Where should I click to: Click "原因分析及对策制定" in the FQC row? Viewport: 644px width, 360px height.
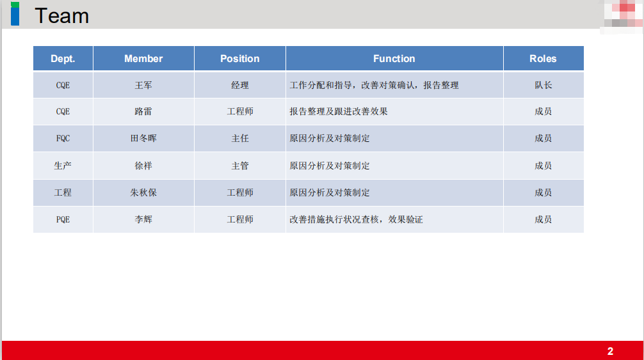[330, 139]
